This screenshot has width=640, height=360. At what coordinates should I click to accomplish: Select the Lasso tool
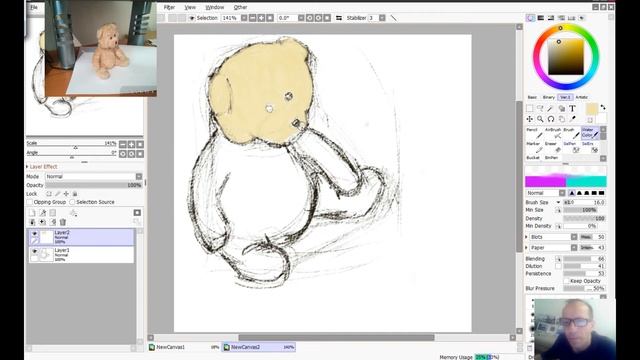540,109
